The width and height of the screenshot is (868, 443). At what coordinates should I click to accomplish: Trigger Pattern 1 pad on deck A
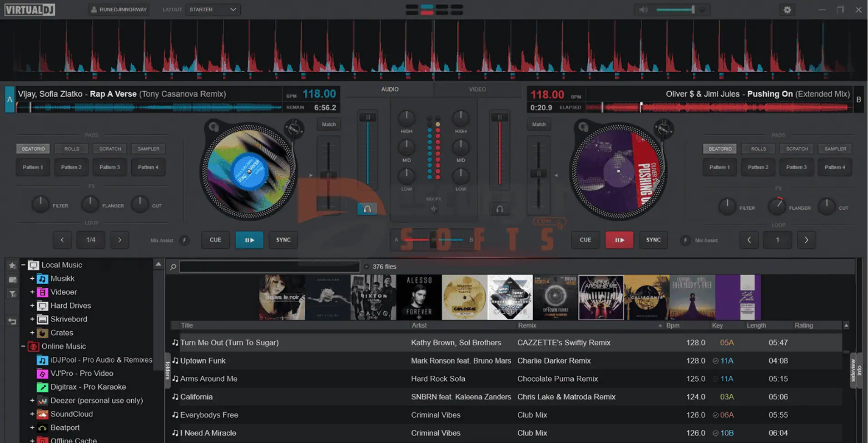pyautogui.click(x=33, y=167)
